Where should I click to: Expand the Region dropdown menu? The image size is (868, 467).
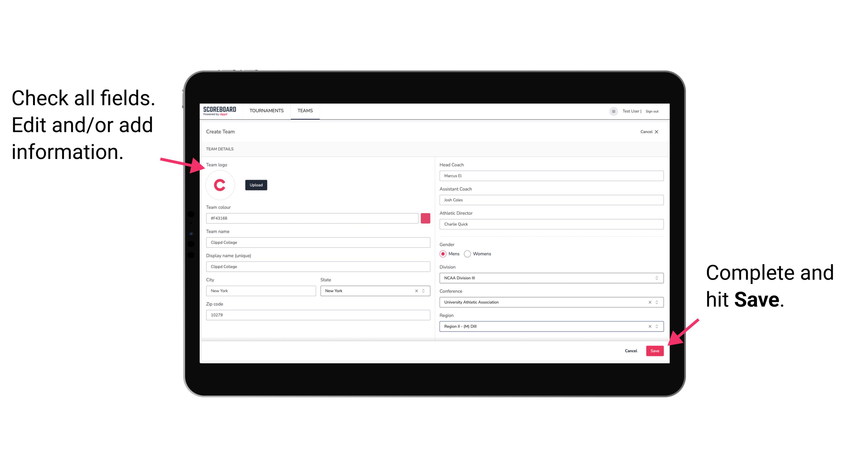(657, 327)
